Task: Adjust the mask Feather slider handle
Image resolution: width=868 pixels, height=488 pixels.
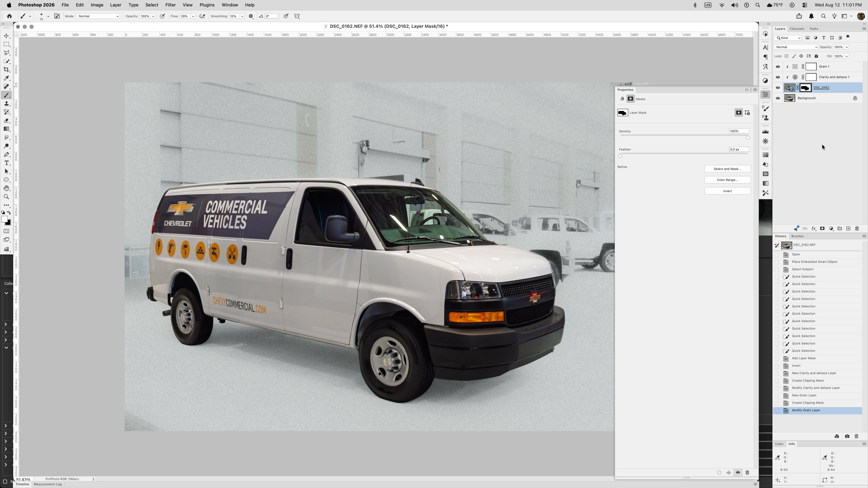Action: (x=620, y=156)
